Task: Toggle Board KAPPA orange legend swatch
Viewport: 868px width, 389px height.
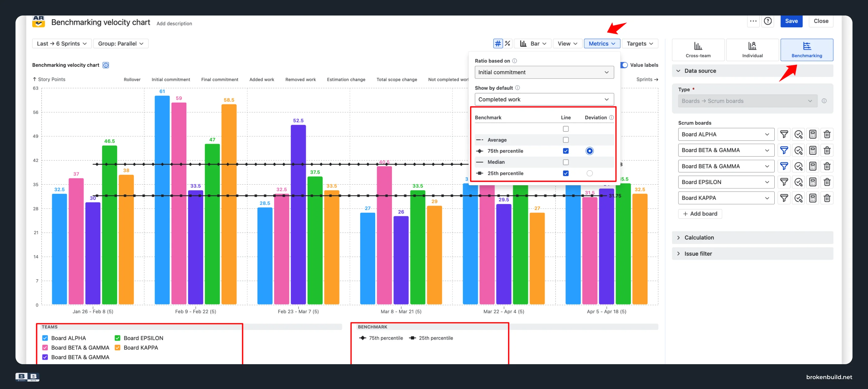Action: 118,347
